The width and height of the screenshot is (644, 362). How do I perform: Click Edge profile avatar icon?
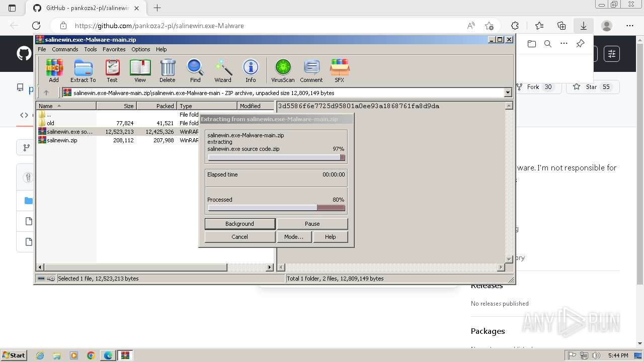[x=607, y=26]
